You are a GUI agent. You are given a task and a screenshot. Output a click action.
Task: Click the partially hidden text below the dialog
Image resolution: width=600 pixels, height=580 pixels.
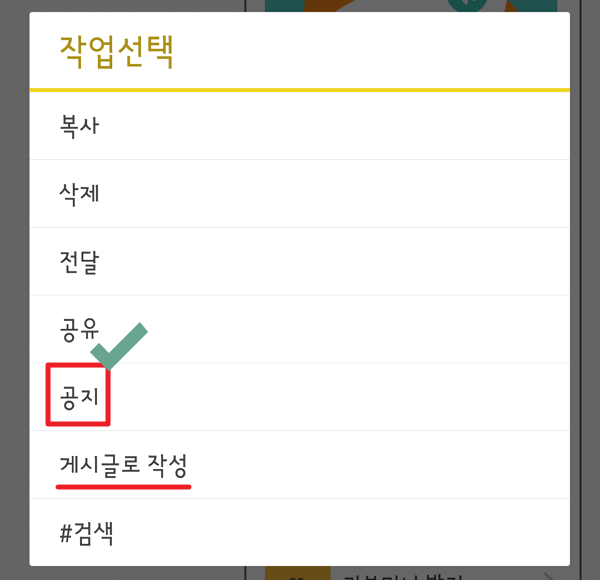pos(403,576)
